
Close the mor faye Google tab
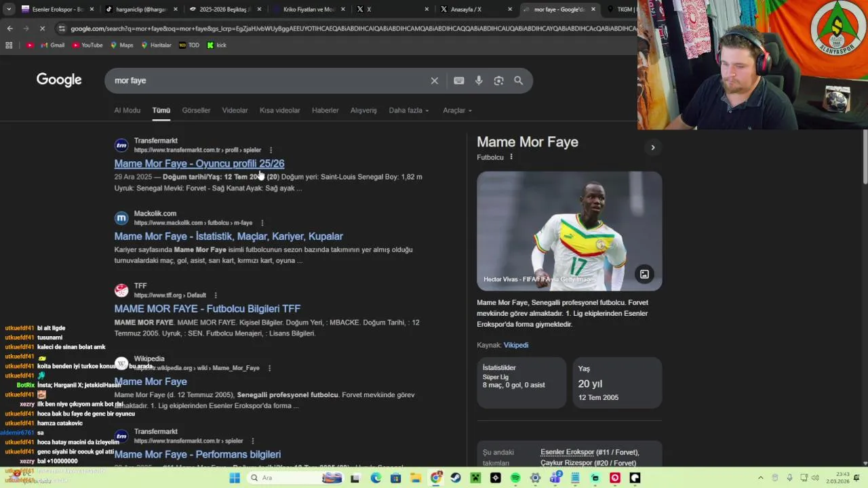[x=593, y=9]
